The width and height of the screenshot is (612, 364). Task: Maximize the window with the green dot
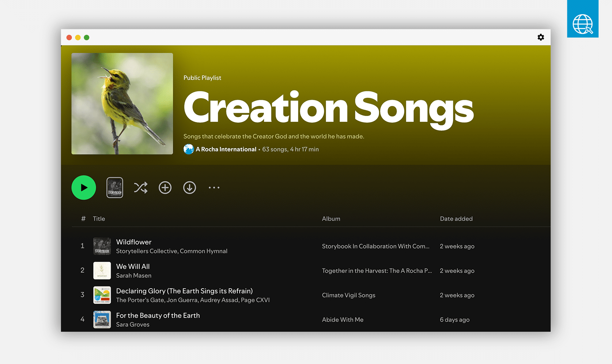[x=86, y=37]
